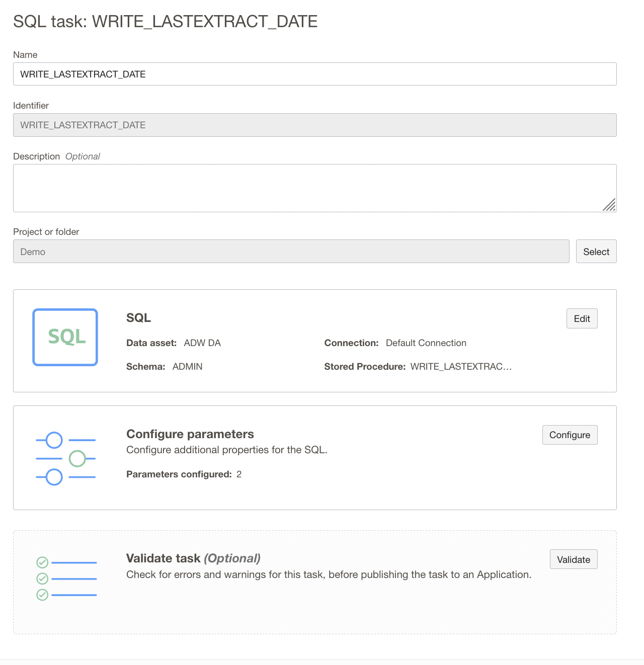Click the SQL task page title

(165, 21)
